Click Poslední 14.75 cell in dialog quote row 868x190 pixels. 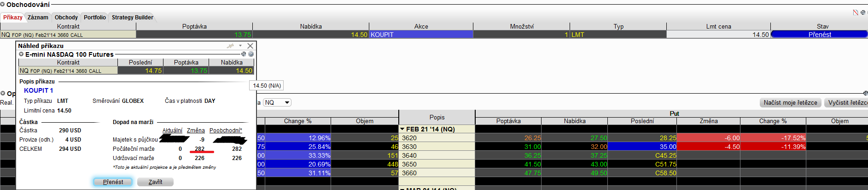pyautogui.click(x=140, y=71)
